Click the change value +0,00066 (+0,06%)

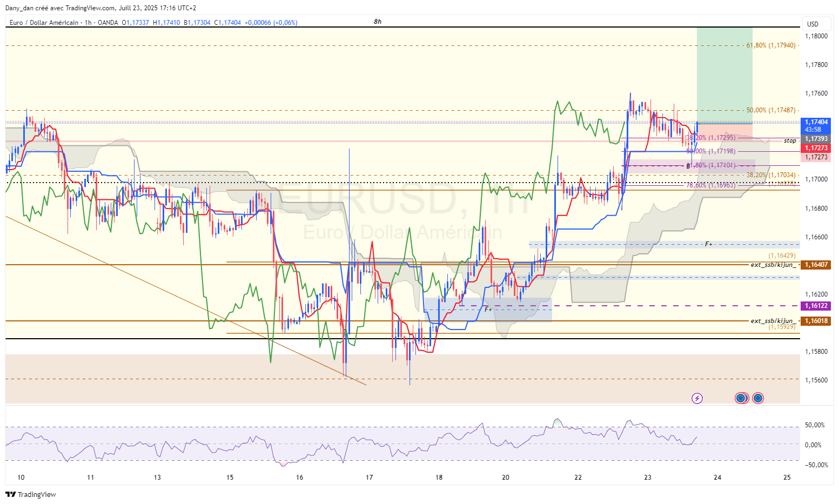click(271, 23)
